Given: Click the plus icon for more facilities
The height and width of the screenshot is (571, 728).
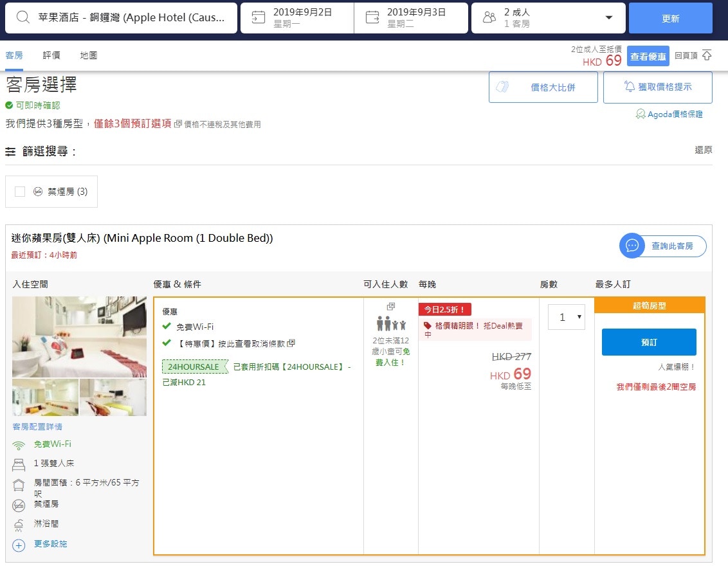Looking at the screenshot, I should (x=19, y=545).
